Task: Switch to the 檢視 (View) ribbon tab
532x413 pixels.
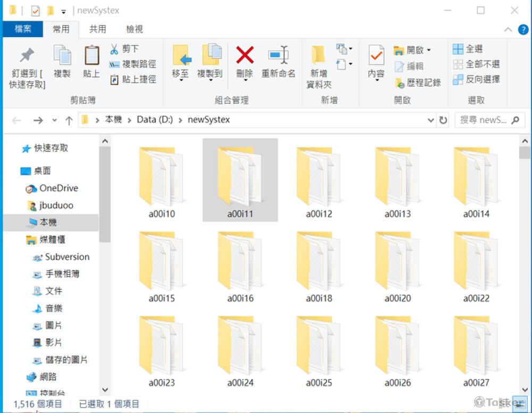Action: click(134, 29)
